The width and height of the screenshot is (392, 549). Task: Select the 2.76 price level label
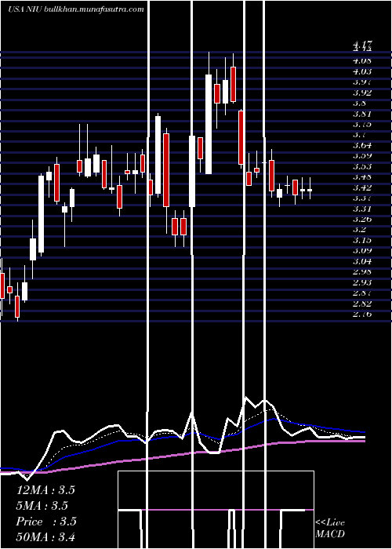click(x=362, y=314)
